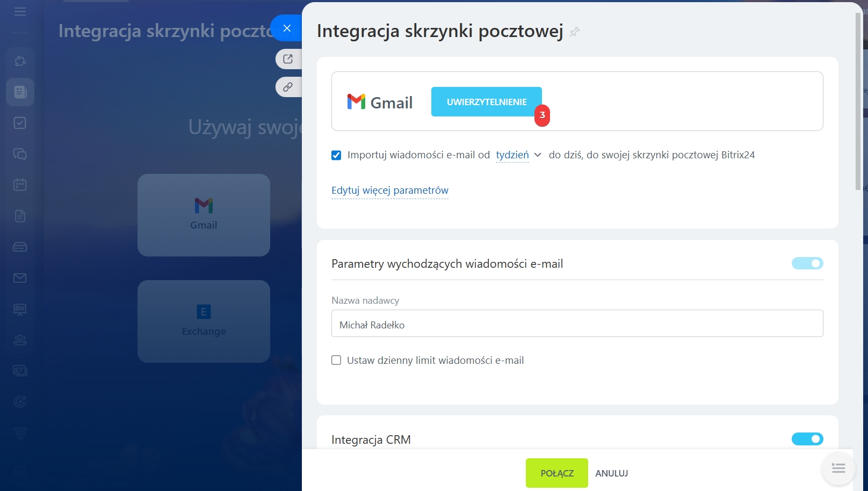Click the panel vertical scrollbar
The height and width of the screenshot is (491, 868).
click(x=858, y=102)
